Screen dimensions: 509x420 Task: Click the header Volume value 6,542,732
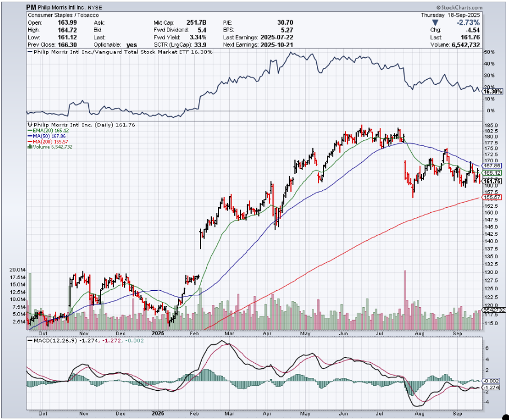pyautogui.click(x=466, y=45)
